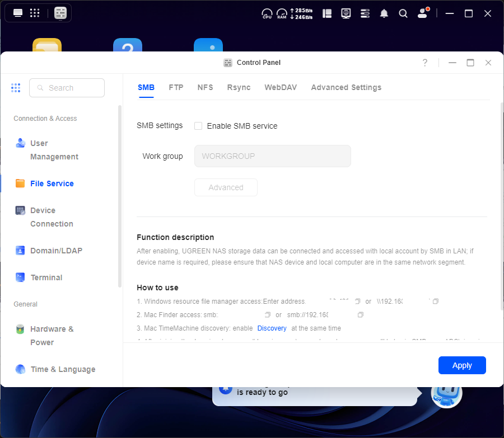Viewport: 504px width, 438px height.
Task: Copy the Mac smb://192.168 address
Action: 361,315
